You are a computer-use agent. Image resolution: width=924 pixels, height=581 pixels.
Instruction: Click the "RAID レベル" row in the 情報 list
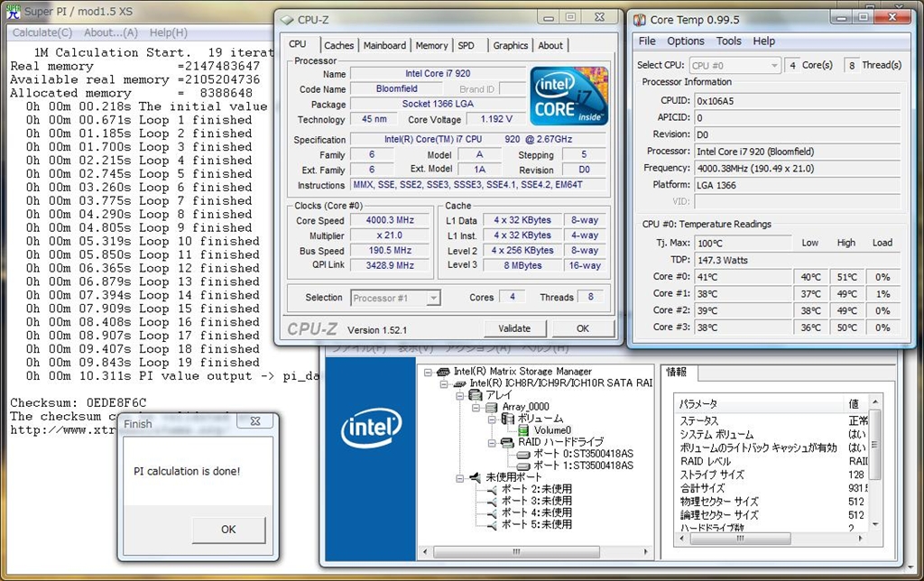coord(773,461)
